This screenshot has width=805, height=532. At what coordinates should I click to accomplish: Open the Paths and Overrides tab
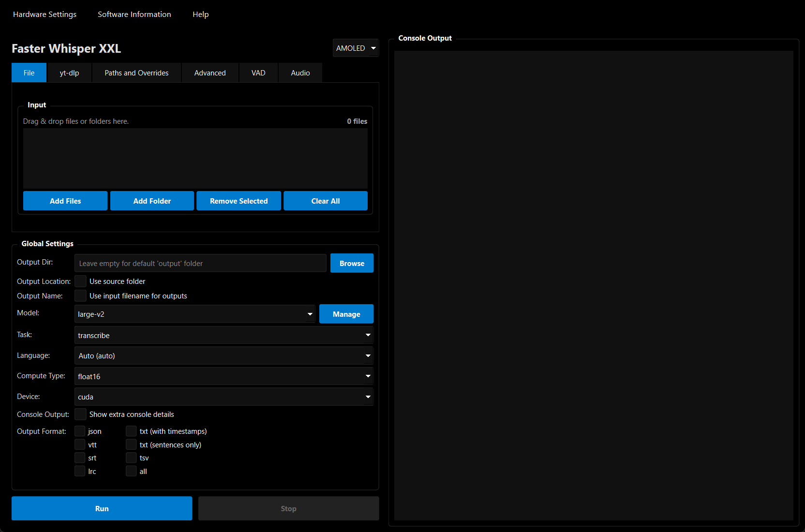click(136, 73)
